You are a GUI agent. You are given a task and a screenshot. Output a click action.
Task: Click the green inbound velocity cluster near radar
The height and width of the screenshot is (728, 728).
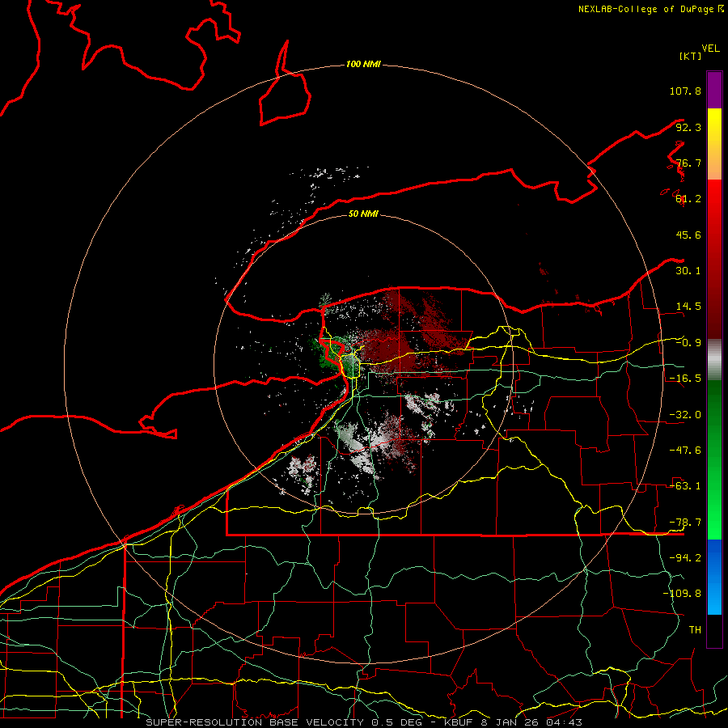(330, 355)
